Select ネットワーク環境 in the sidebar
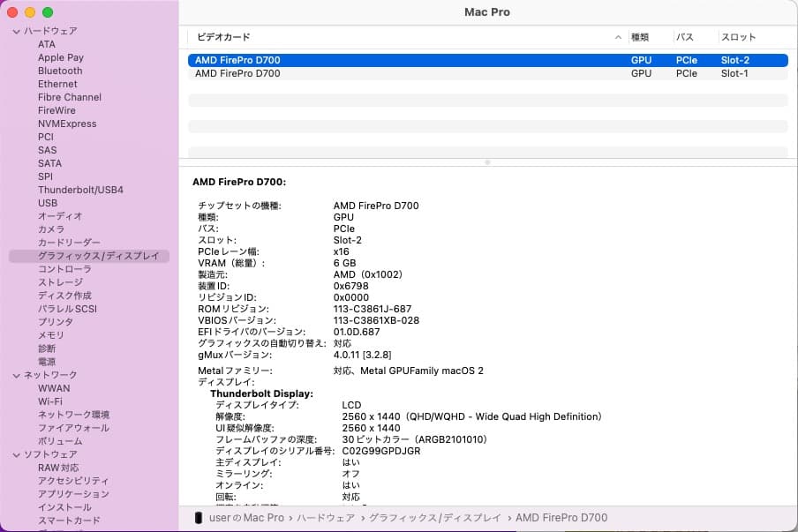This screenshot has height=532, width=798. point(74,415)
